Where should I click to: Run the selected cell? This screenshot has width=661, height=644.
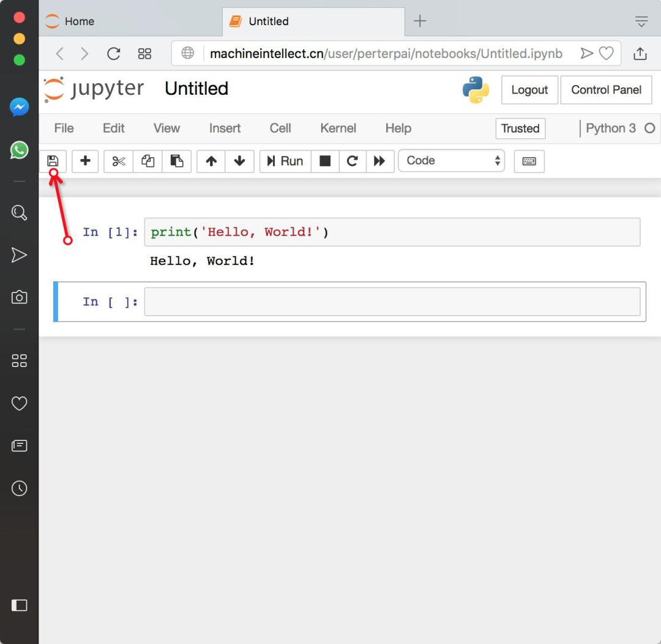[285, 161]
